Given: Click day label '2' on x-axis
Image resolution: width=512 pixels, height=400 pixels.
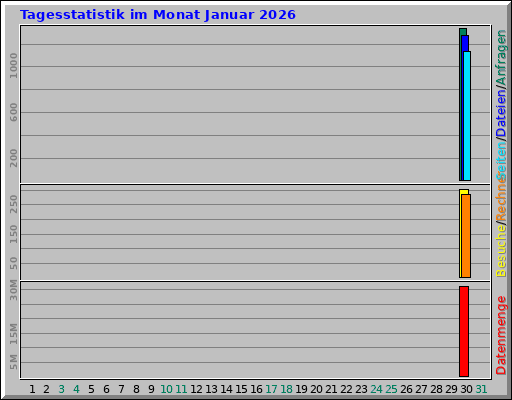Looking at the screenshot, I should 46,389.
